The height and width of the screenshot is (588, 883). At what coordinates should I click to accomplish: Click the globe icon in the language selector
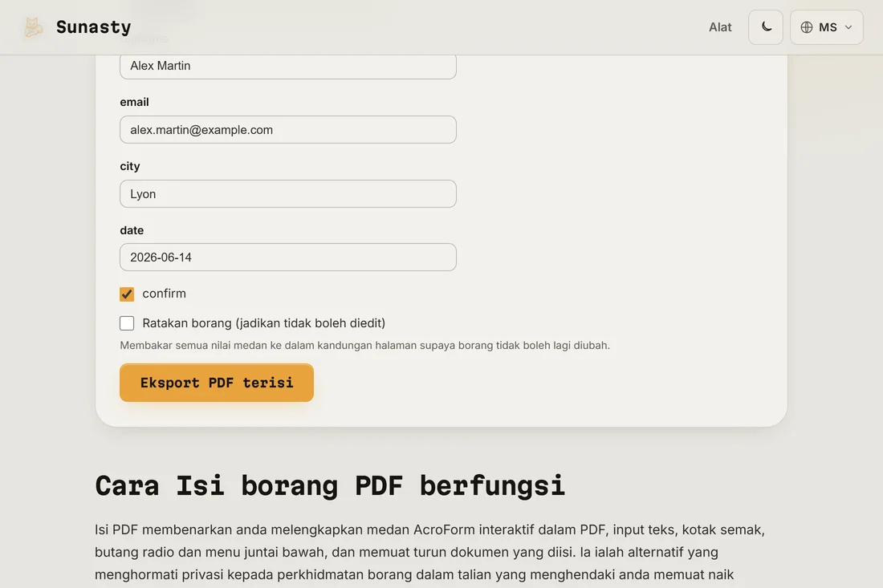(x=807, y=27)
